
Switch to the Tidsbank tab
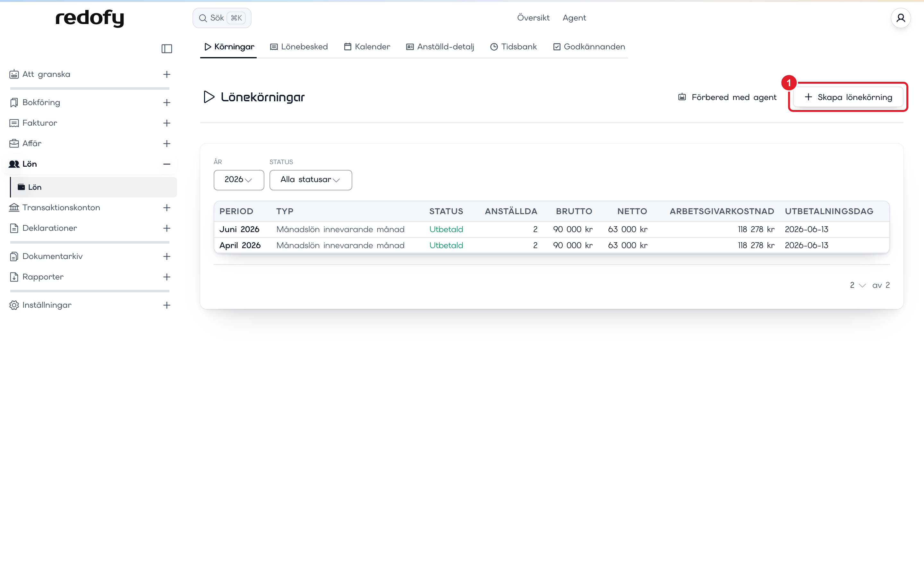(x=514, y=46)
